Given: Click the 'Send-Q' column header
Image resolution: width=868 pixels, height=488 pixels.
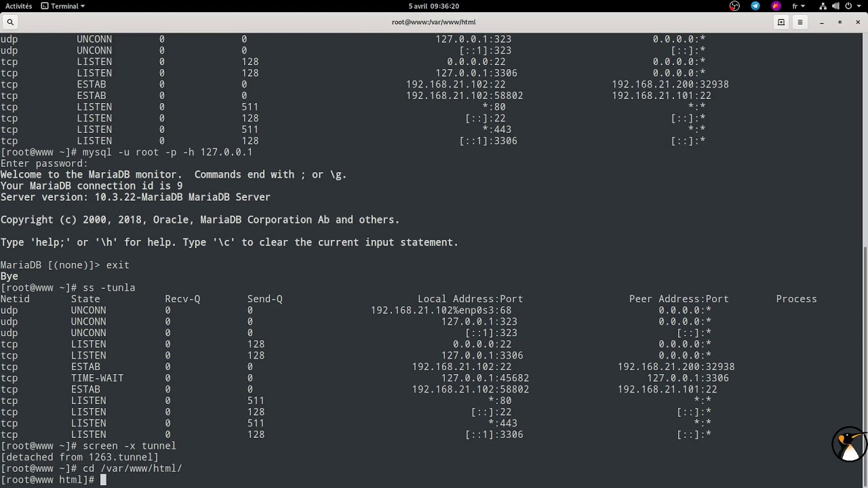Looking at the screenshot, I should [265, 299].
